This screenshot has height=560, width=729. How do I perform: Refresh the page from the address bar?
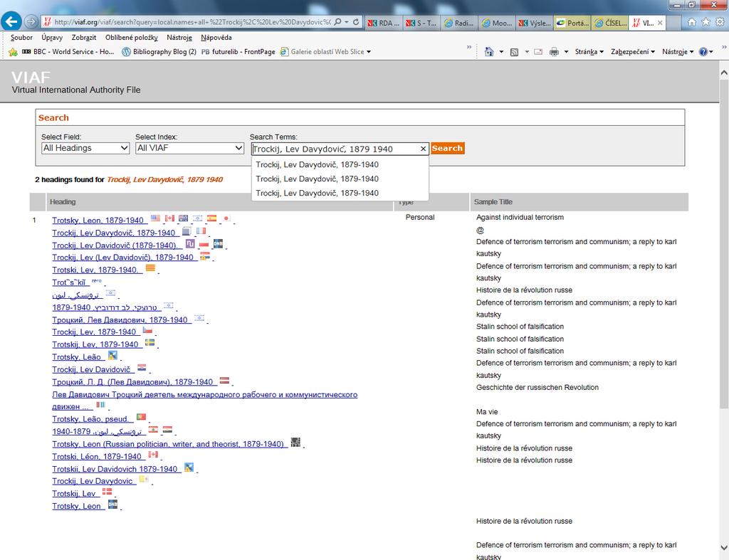356,22
